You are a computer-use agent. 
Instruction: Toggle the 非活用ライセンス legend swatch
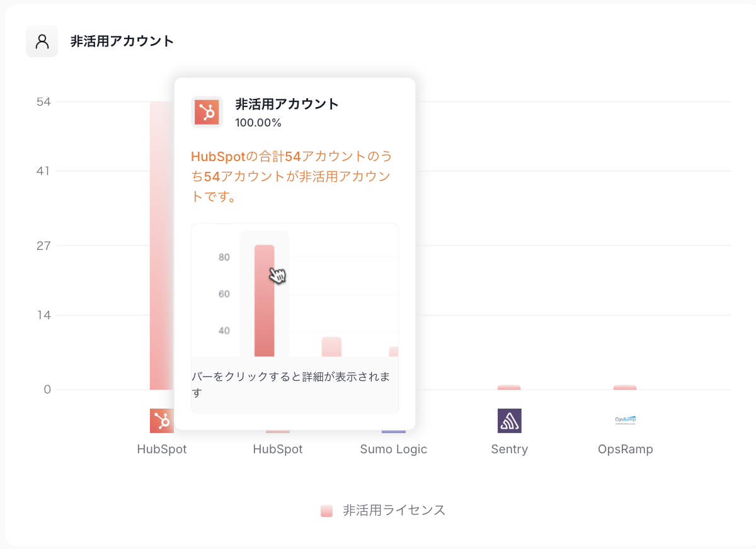(x=326, y=511)
